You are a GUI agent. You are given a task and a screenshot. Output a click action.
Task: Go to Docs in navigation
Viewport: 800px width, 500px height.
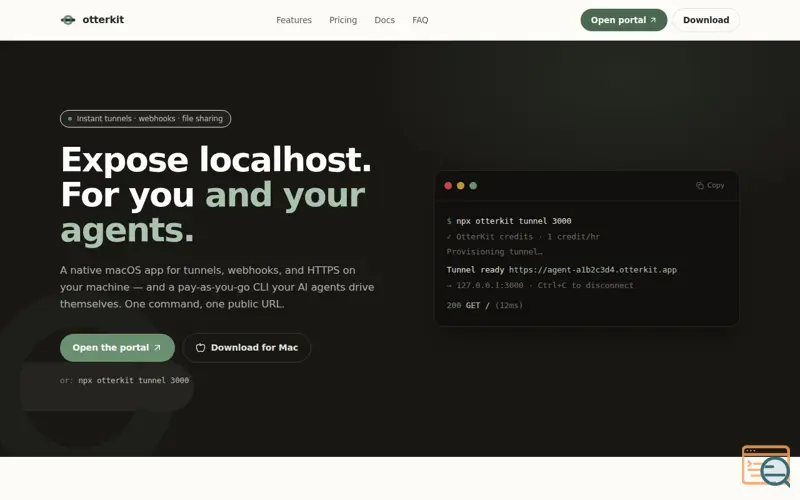click(x=384, y=20)
